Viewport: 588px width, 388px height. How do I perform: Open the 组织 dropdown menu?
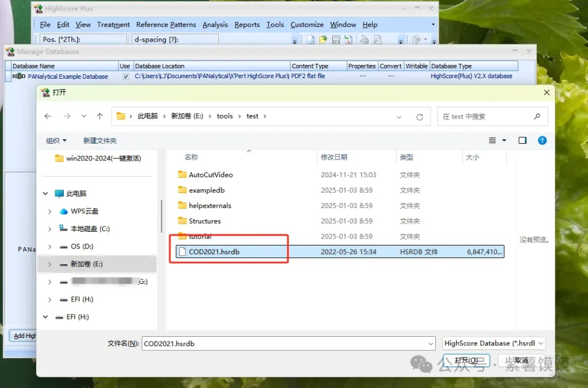[x=56, y=141]
